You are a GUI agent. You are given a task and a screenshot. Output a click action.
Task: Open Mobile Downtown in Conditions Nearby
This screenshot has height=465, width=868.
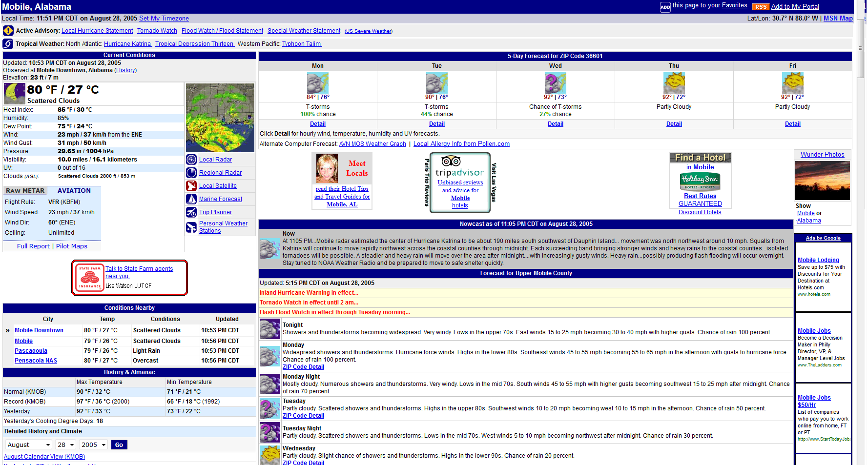(39, 330)
